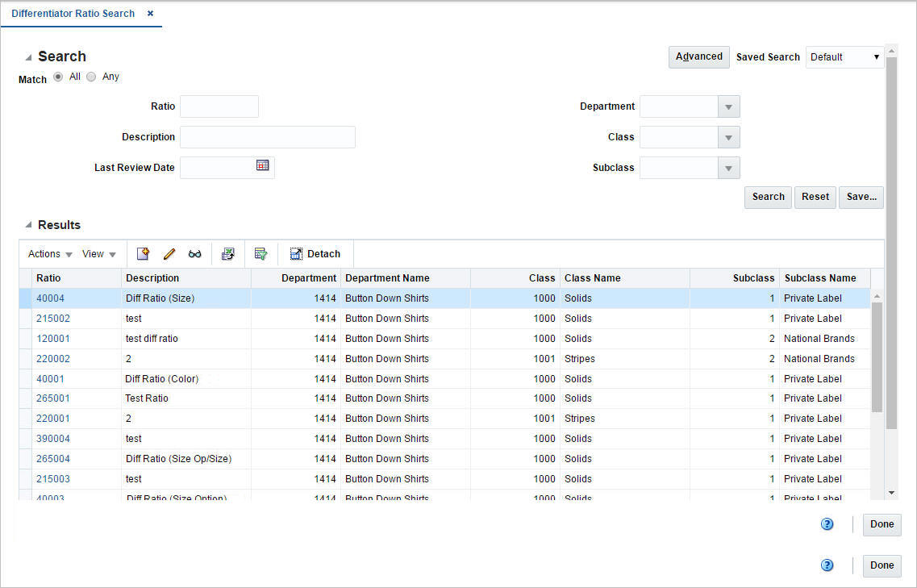Export results to Excel

(x=228, y=253)
